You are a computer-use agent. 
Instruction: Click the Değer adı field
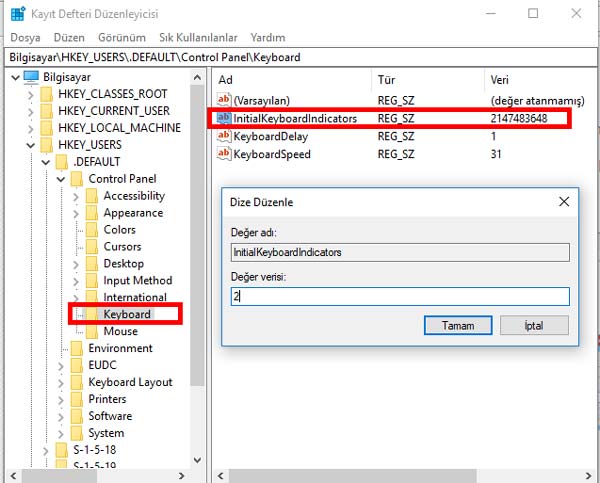(400, 253)
